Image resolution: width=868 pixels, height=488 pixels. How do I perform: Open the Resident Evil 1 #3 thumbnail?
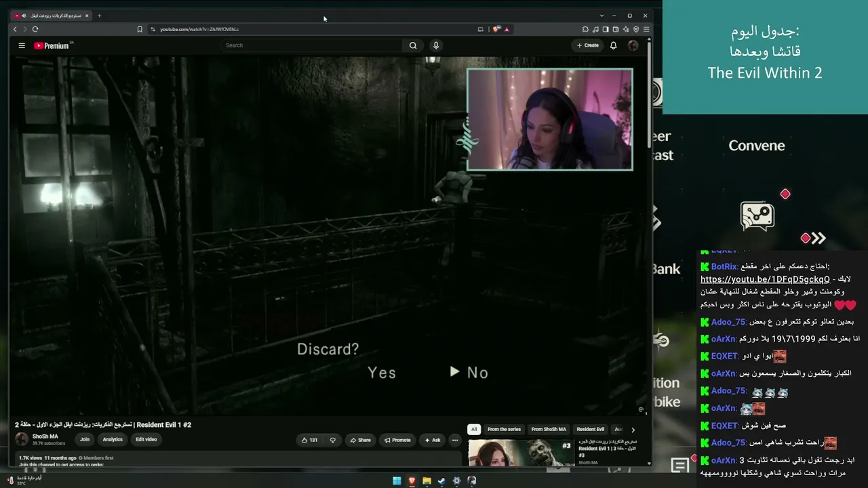point(521,453)
